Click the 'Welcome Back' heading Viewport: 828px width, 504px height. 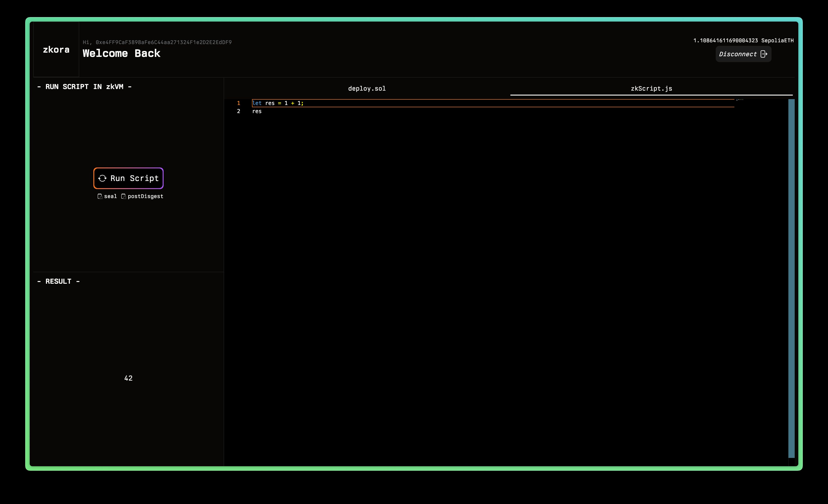[x=121, y=53]
